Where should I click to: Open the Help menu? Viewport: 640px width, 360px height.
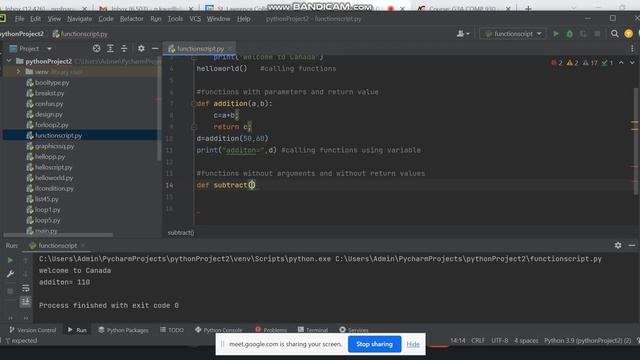[x=243, y=19]
